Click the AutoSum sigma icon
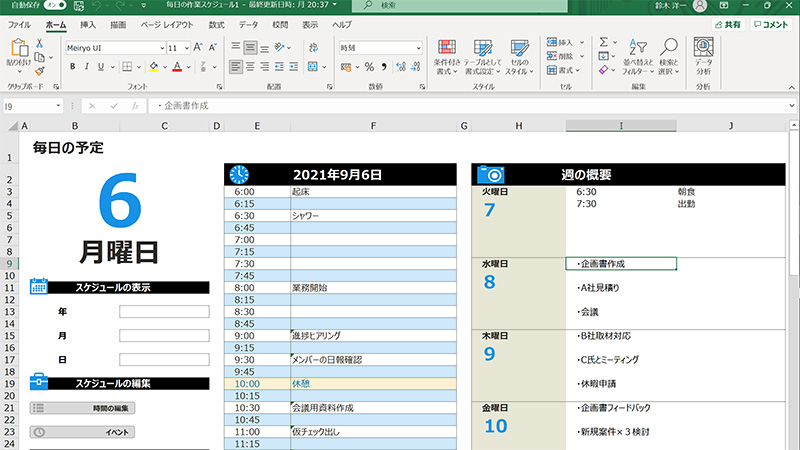 pyautogui.click(x=603, y=42)
